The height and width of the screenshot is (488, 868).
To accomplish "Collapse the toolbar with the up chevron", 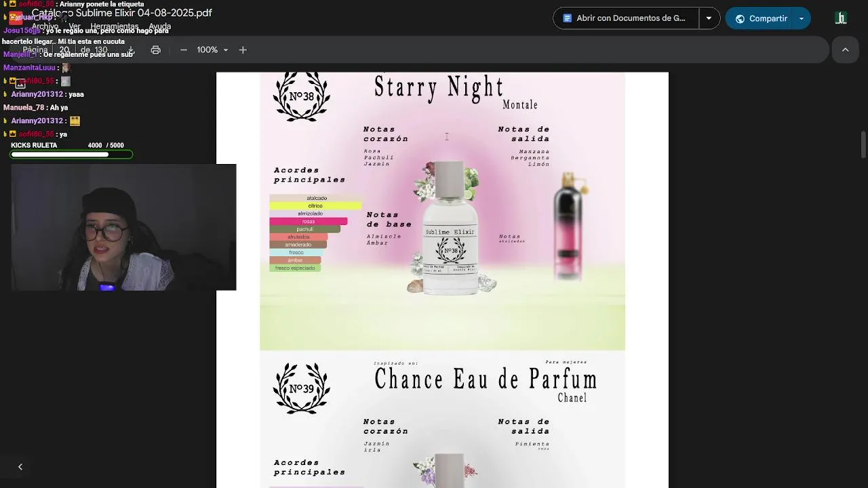I will [x=845, y=50].
